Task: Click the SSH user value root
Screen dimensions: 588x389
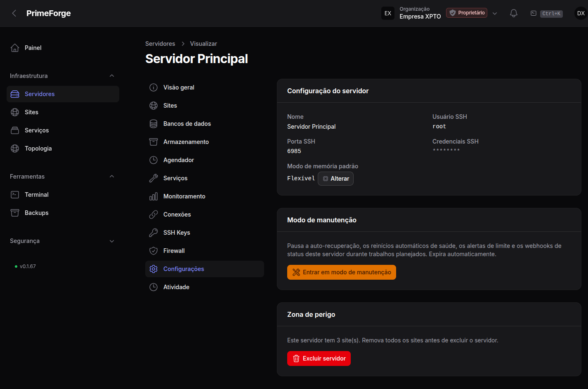Action: coord(439,127)
